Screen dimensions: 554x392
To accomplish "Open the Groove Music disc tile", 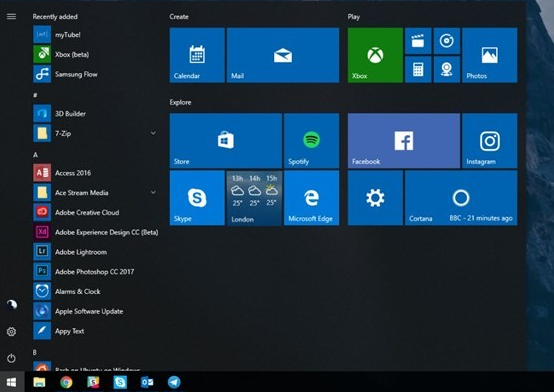I will pos(447,41).
